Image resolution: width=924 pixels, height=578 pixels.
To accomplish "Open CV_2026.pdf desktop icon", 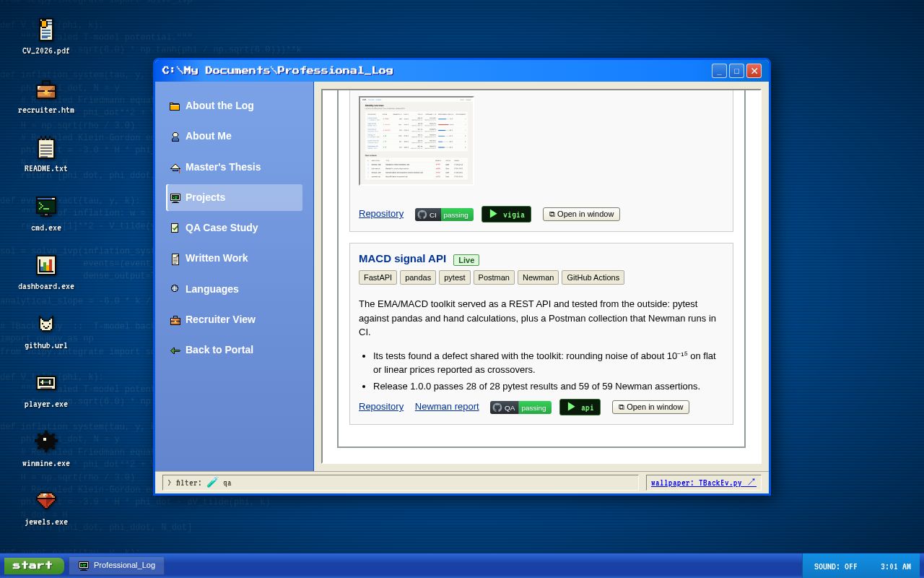I will [x=45, y=37].
